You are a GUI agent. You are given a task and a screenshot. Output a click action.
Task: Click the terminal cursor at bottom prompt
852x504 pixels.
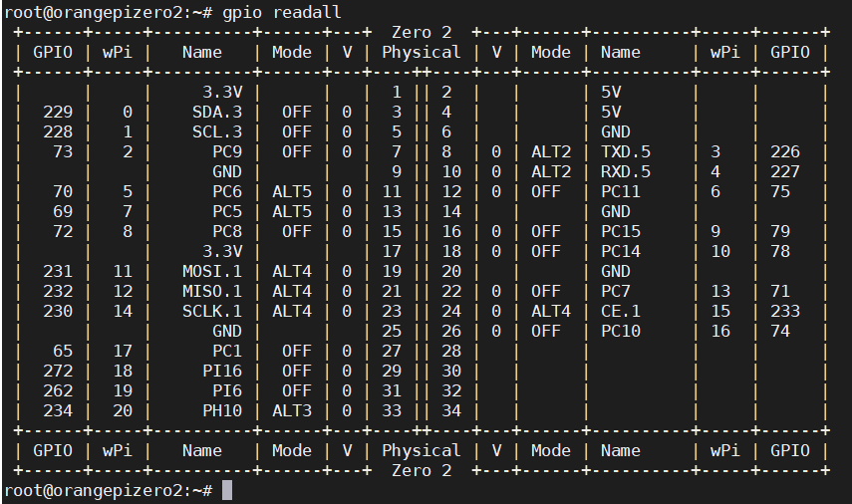coord(226,490)
